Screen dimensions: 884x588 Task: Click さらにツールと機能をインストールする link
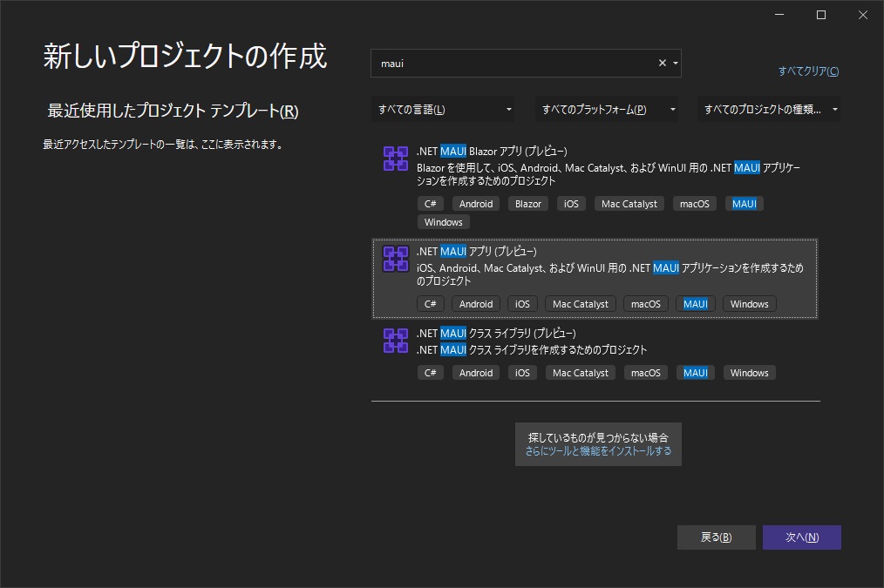598,451
